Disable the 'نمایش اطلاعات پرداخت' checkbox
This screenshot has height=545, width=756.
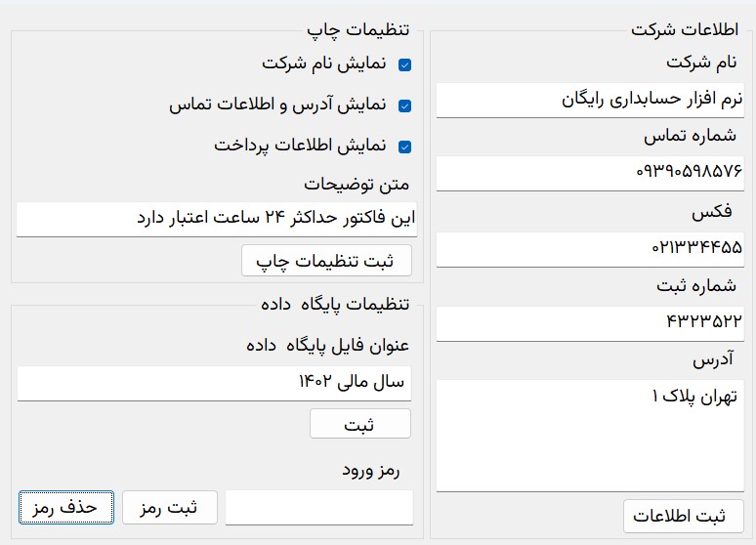405,147
